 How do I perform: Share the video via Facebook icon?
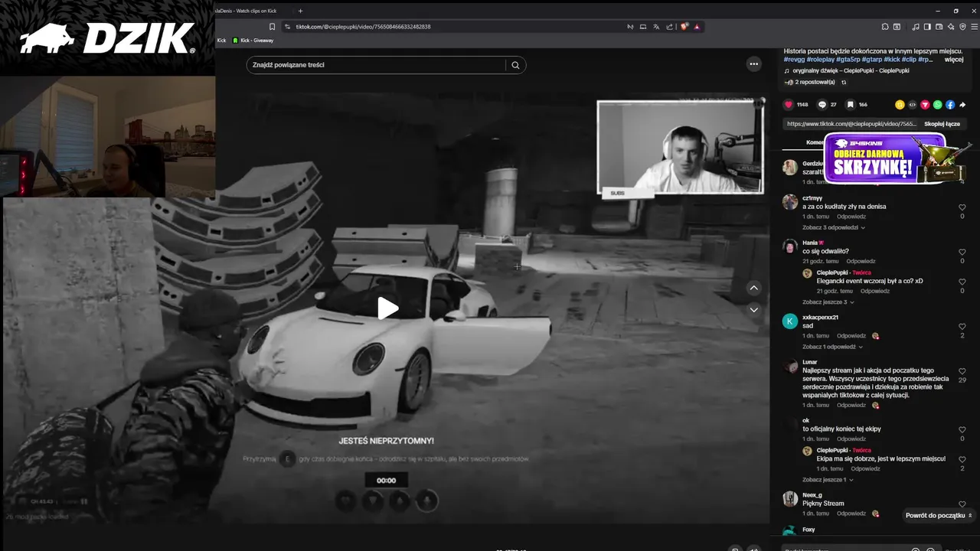pos(949,105)
